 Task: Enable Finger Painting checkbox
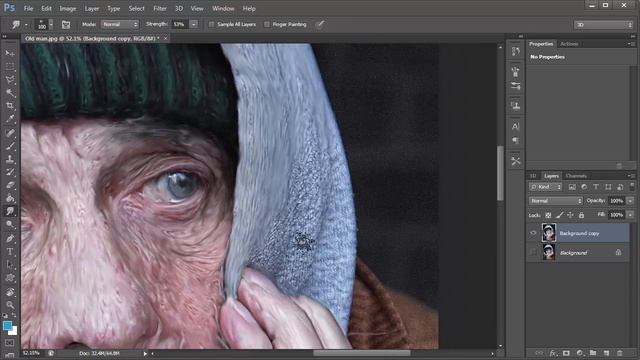pyautogui.click(x=267, y=24)
